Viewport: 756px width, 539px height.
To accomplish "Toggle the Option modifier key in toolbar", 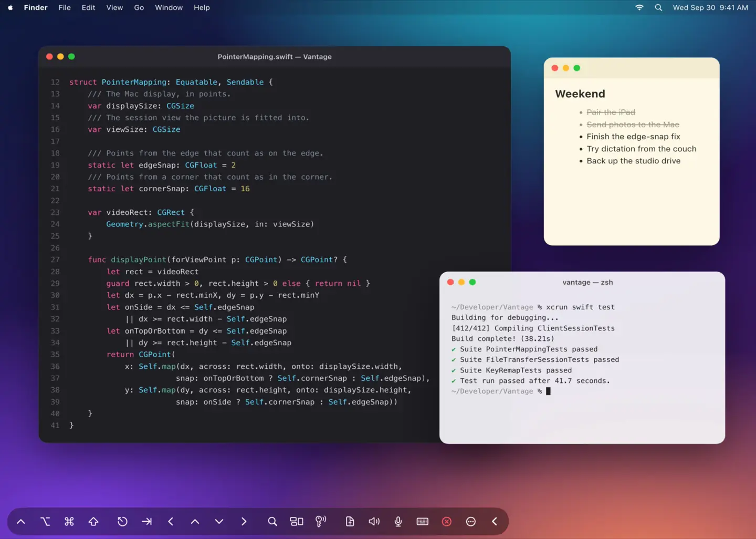I will pyautogui.click(x=45, y=522).
